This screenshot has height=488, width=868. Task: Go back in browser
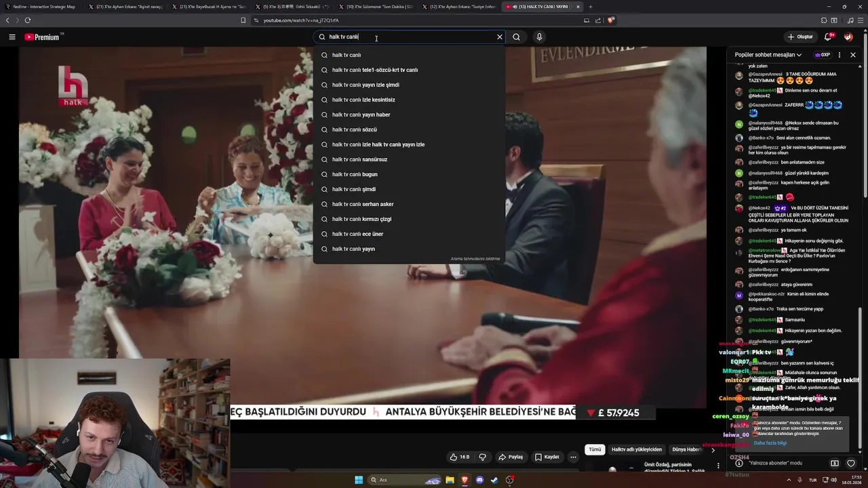click(7, 20)
